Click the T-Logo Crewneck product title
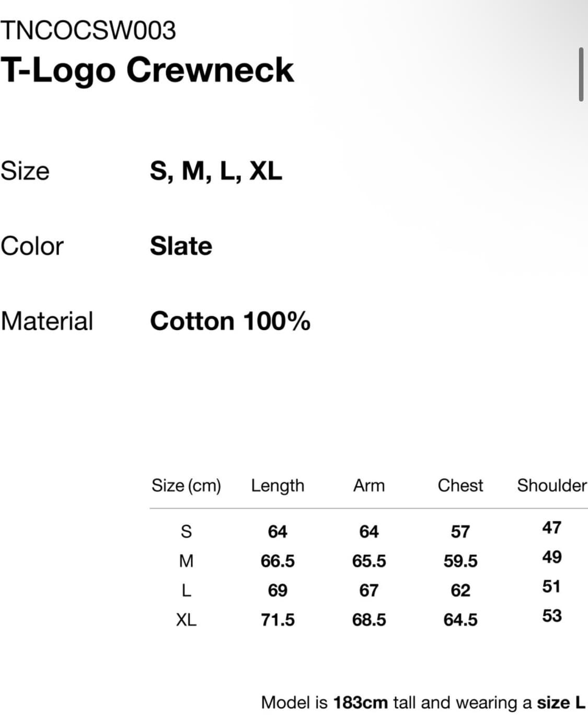 click(147, 70)
